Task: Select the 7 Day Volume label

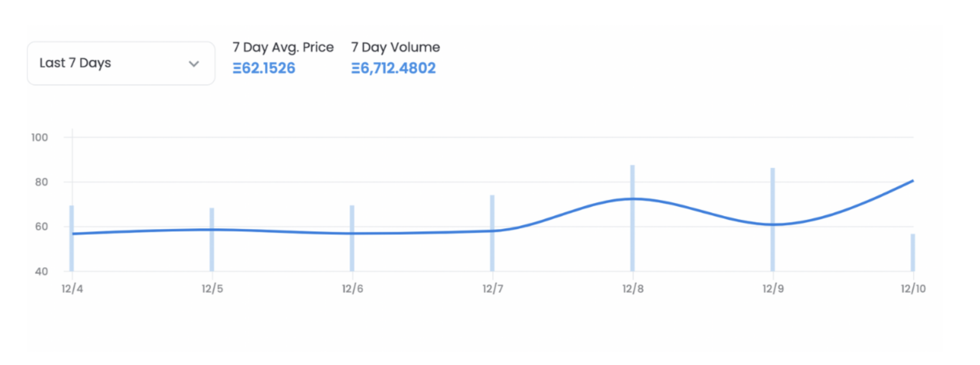Action: [396, 47]
